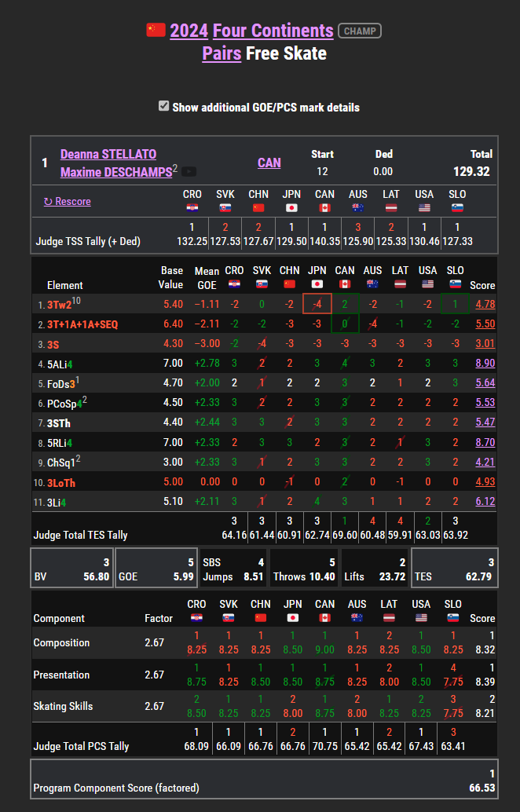Screen dimensions: 520x812
Task: Click the Slovenia flag in the Element table header
Action: (456, 284)
